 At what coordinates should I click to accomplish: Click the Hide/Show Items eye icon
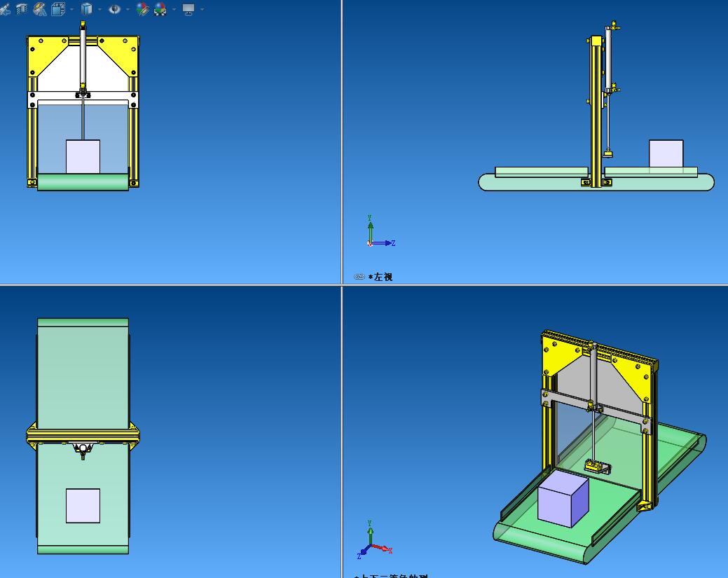(x=115, y=9)
